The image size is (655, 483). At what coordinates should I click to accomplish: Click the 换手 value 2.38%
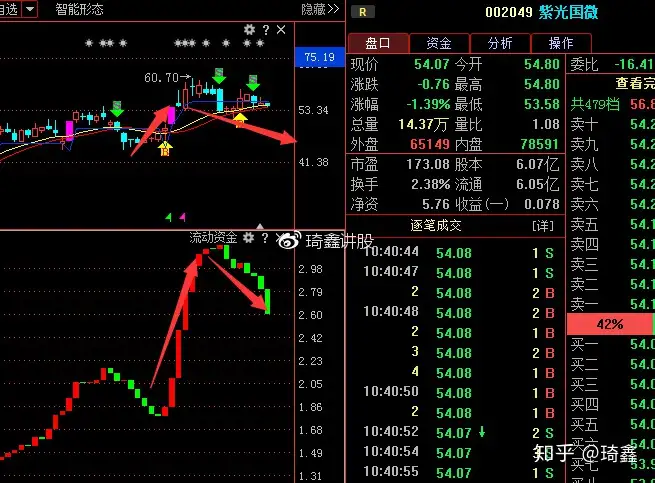[x=430, y=184]
